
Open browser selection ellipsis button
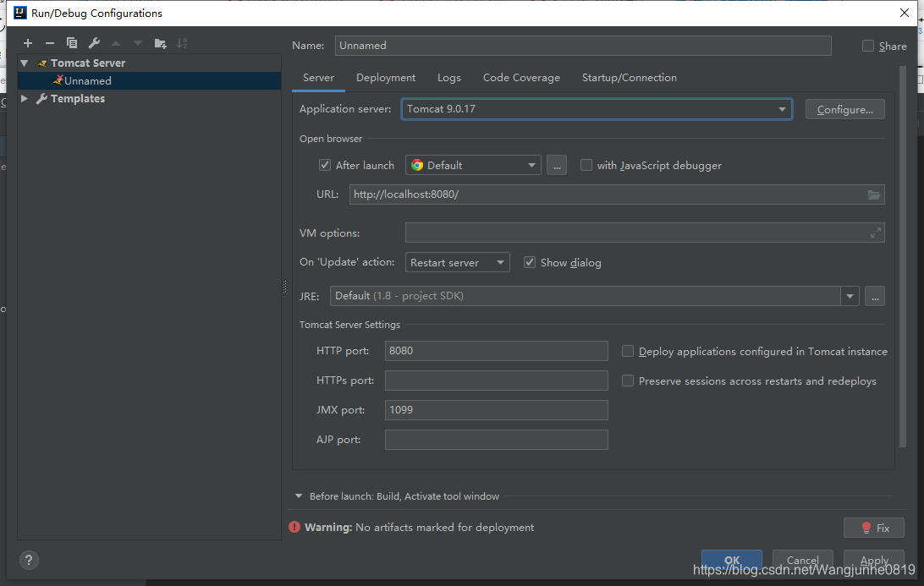point(557,166)
